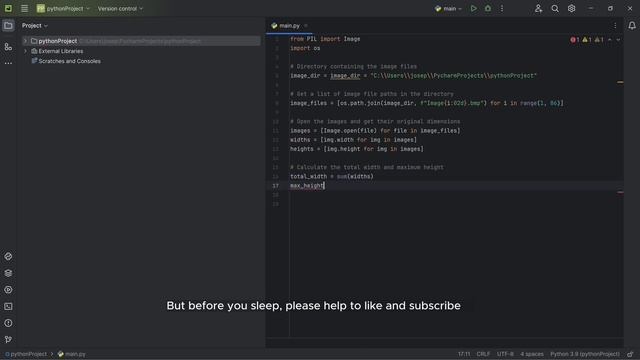Open the Project view dropdown
Image resolution: width=640 pixels, height=360 pixels.
tap(35, 26)
